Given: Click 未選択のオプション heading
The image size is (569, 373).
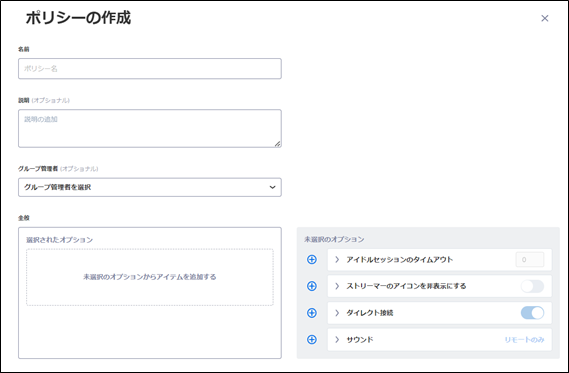Looking at the screenshot, I should pos(334,239).
